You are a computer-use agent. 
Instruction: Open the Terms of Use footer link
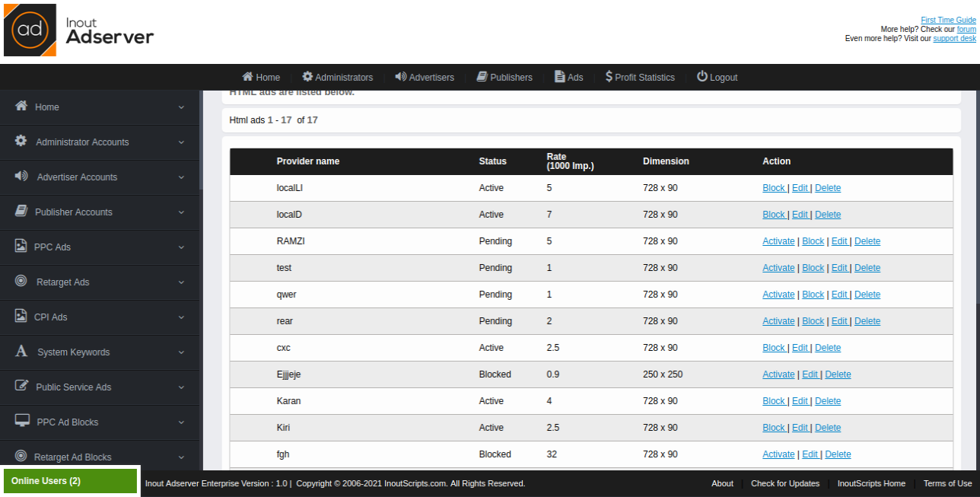point(947,483)
